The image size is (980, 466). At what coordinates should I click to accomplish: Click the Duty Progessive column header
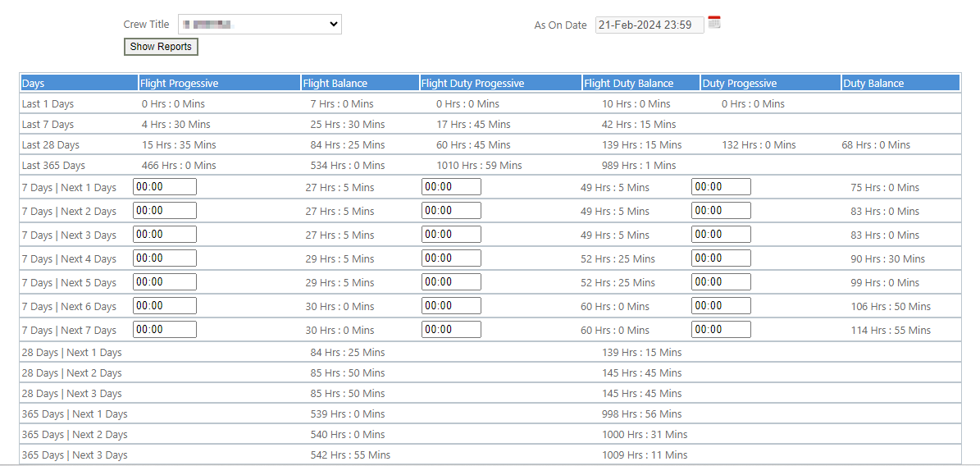tap(771, 83)
